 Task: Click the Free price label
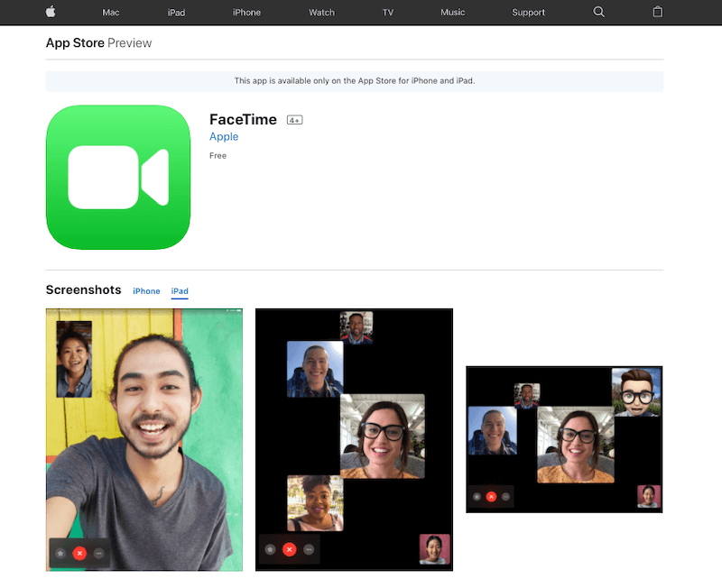(218, 156)
